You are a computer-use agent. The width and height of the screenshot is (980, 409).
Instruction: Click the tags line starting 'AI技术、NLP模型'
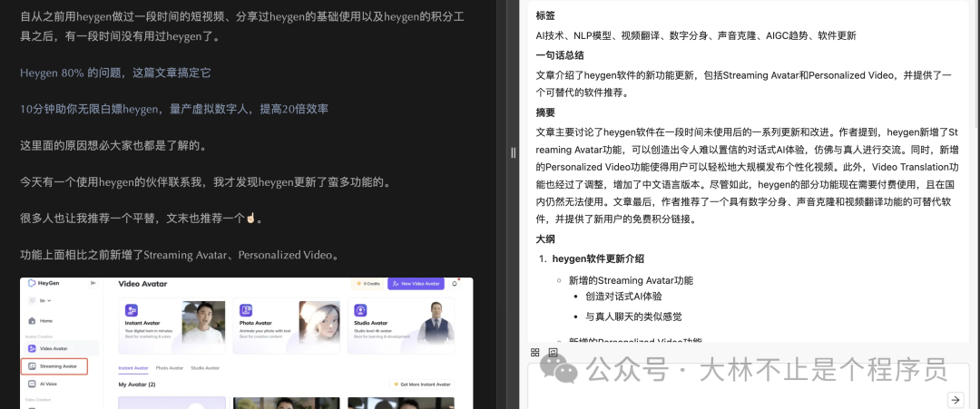point(696,35)
